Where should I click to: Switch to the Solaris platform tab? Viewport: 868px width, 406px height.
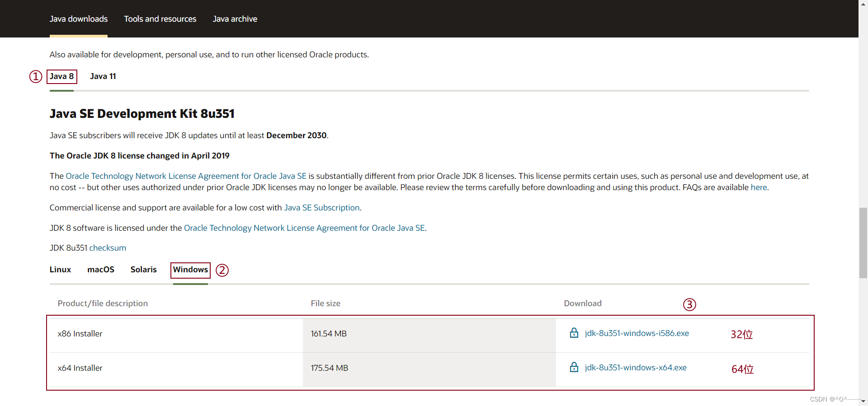pyautogui.click(x=143, y=270)
